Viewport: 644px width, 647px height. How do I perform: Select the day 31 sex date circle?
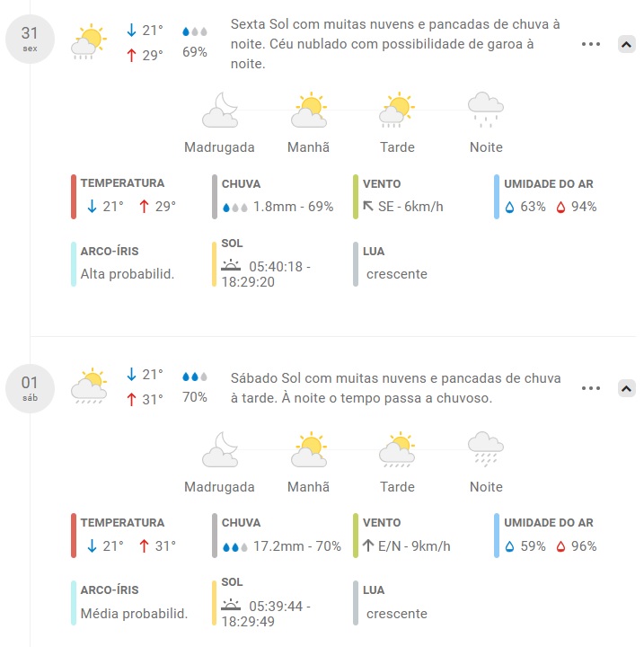coord(31,40)
